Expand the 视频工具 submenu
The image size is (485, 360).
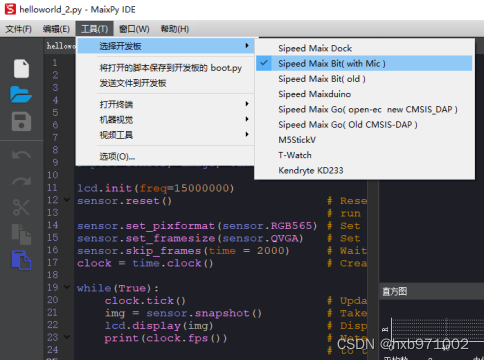tap(166, 135)
